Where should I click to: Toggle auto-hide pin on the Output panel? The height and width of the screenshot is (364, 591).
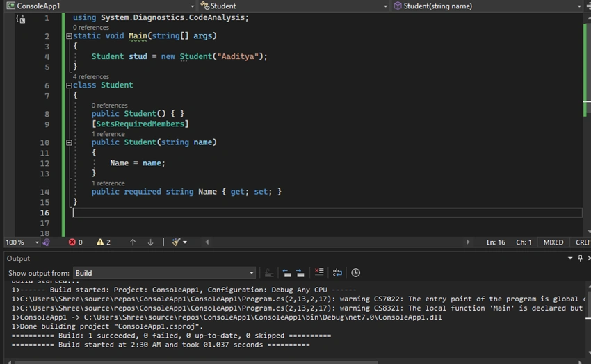pos(580,258)
